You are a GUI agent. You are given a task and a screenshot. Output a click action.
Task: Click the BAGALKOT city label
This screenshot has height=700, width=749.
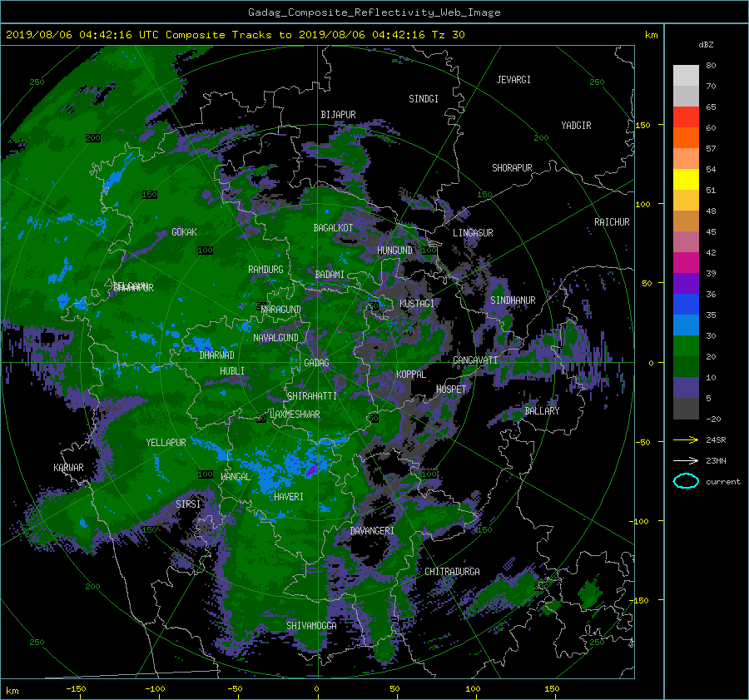coord(333,228)
